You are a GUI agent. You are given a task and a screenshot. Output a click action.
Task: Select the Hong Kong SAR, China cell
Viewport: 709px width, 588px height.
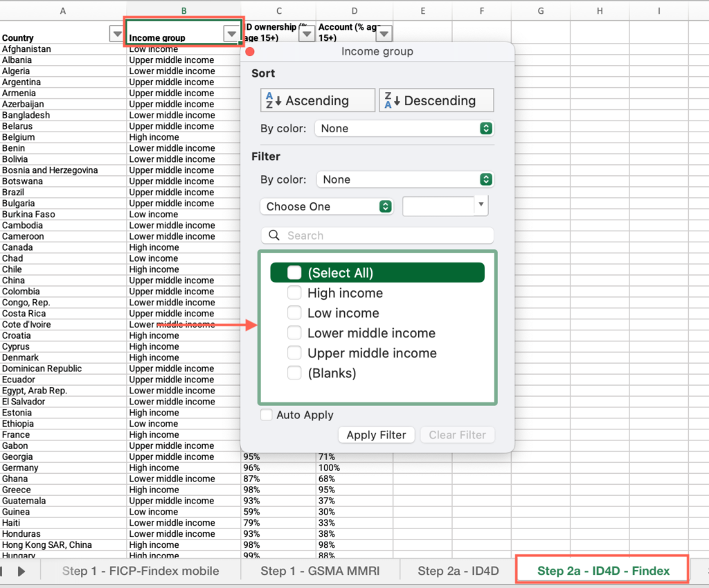tap(63, 545)
